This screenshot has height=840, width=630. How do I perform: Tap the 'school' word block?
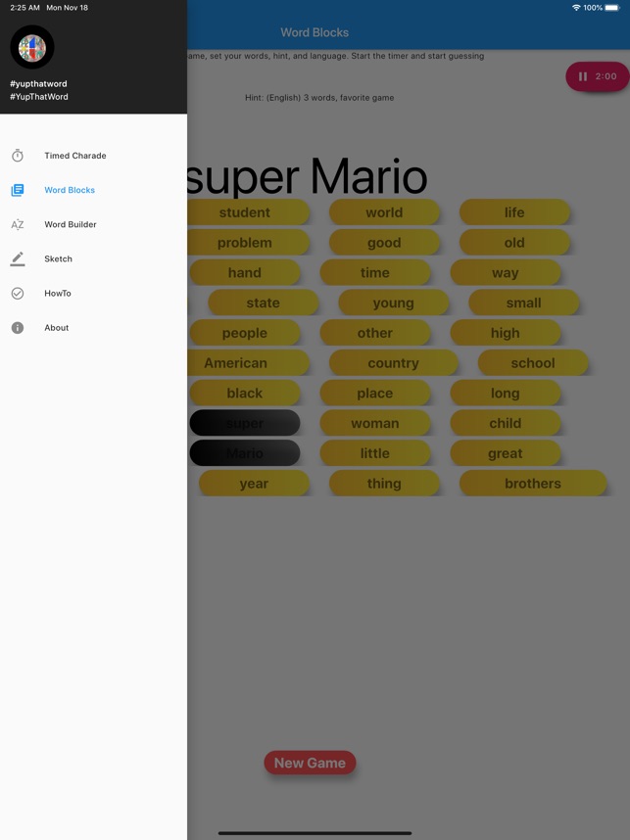pyautogui.click(x=533, y=362)
